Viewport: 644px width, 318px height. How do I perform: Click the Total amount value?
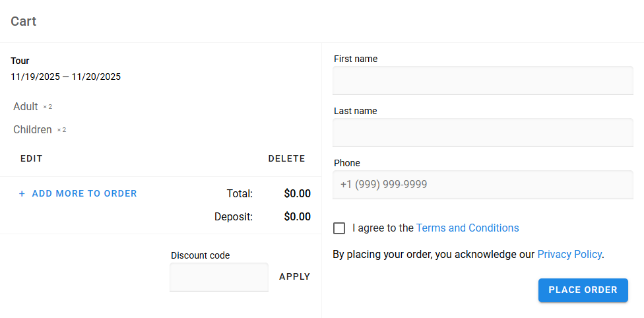tap(297, 194)
